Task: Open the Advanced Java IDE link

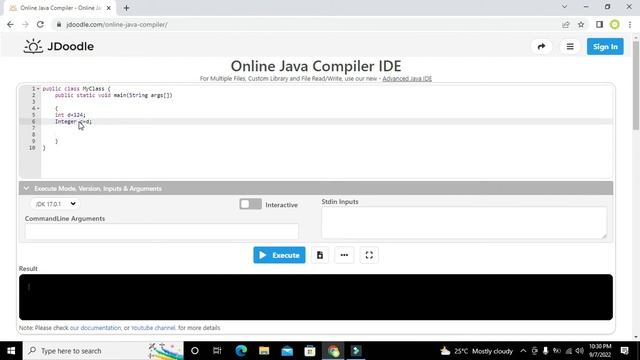Action: 407,79
